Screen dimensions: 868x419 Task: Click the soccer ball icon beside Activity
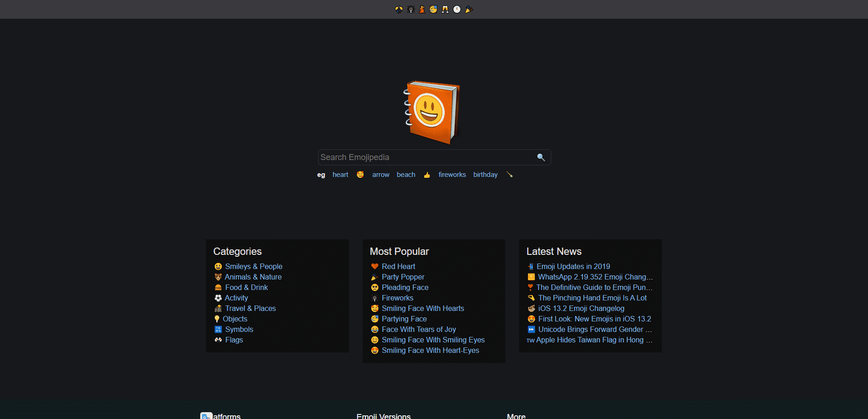tap(218, 298)
